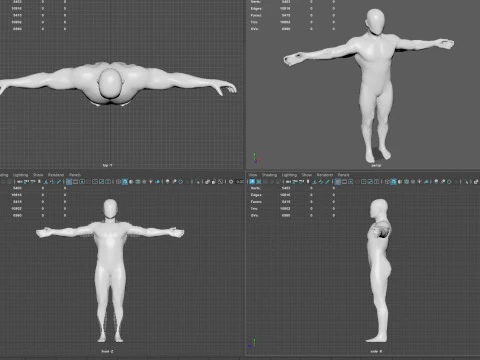Click the UVs: HUD label in side view
Viewport: 480px width, 360px height.
(254, 215)
